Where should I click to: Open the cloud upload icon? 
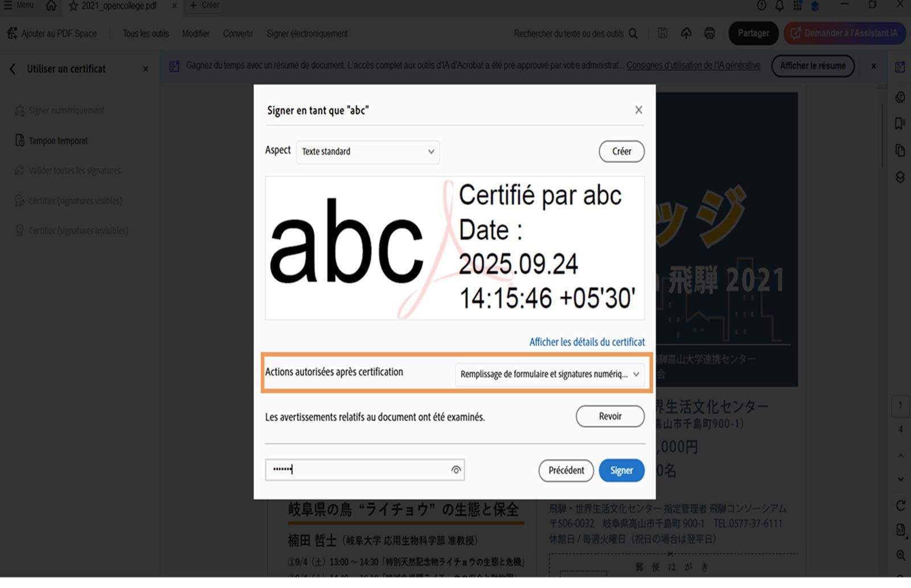pyautogui.click(x=686, y=33)
